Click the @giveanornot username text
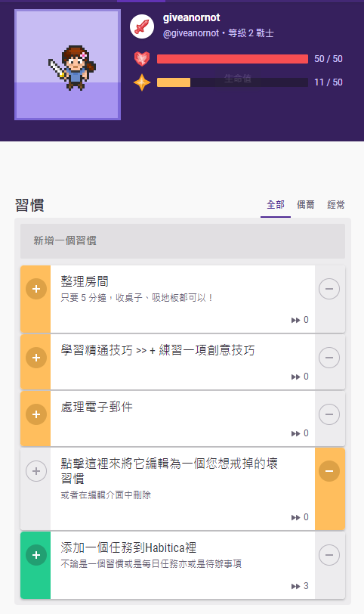This screenshot has width=364, height=614. (191, 33)
